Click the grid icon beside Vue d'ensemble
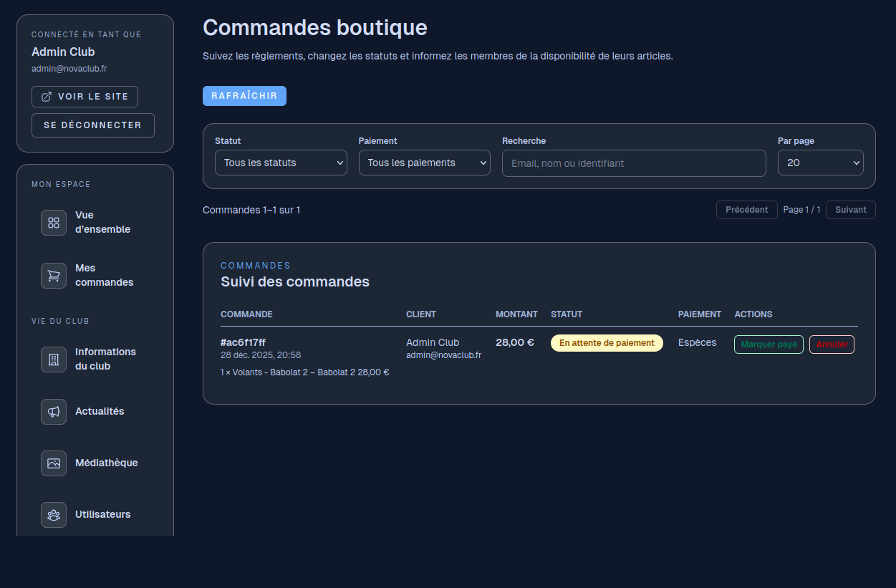896x588 pixels. 54,223
